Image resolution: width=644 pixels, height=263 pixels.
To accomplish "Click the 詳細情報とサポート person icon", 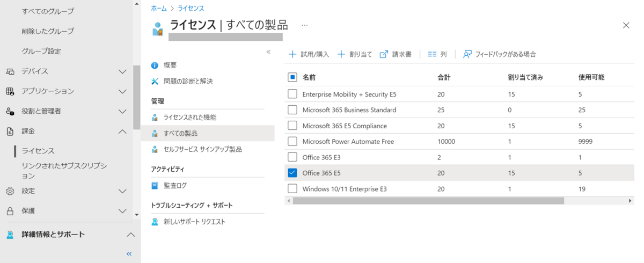I will point(10,235).
